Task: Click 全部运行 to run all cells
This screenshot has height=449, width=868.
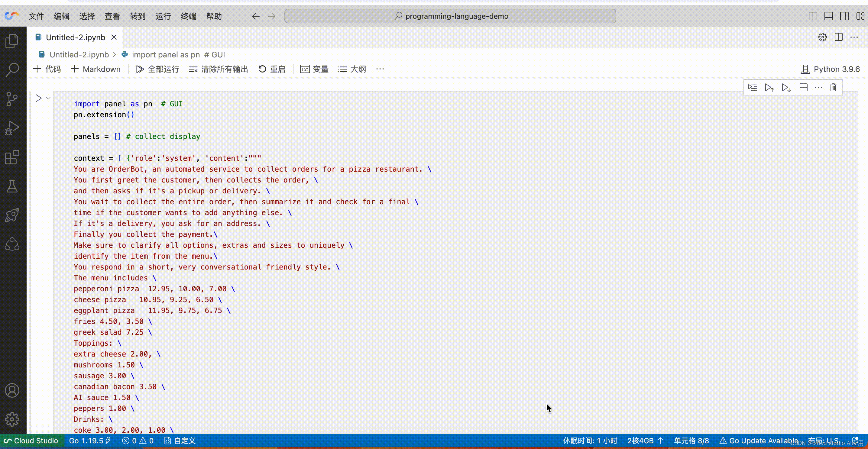Action: pos(158,69)
